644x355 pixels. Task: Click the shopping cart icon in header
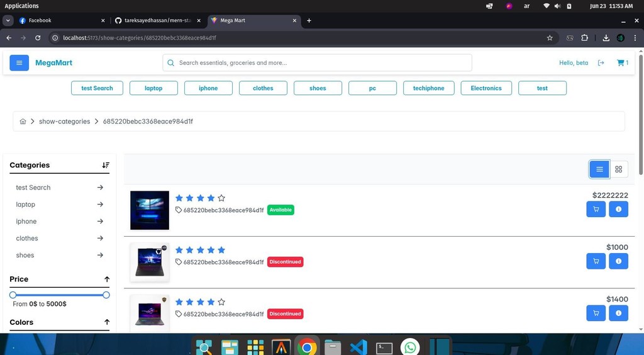coord(621,63)
